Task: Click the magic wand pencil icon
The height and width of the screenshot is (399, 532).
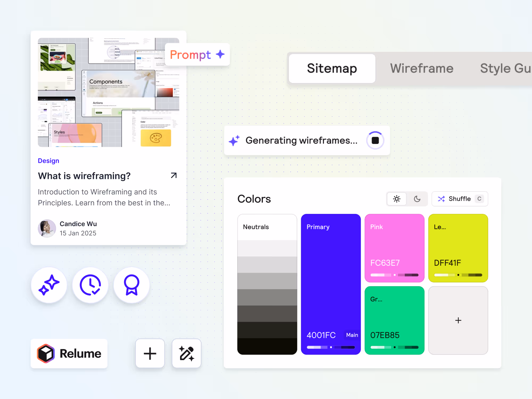Action: click(186, 354)
